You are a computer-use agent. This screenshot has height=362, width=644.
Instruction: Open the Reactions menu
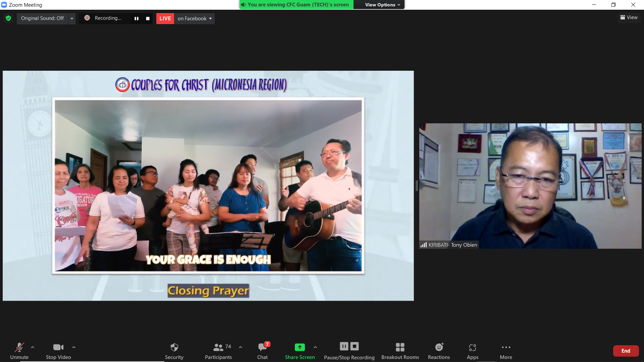(439, 351)
